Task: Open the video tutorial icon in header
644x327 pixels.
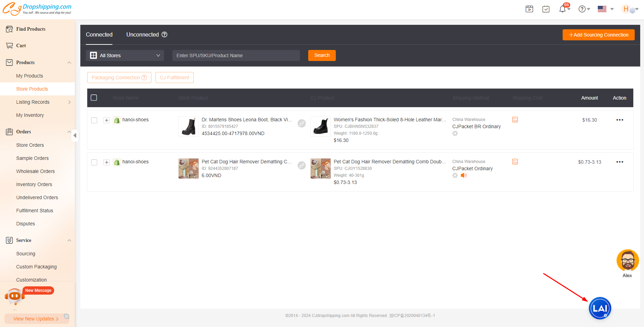Action: (529, 9)
